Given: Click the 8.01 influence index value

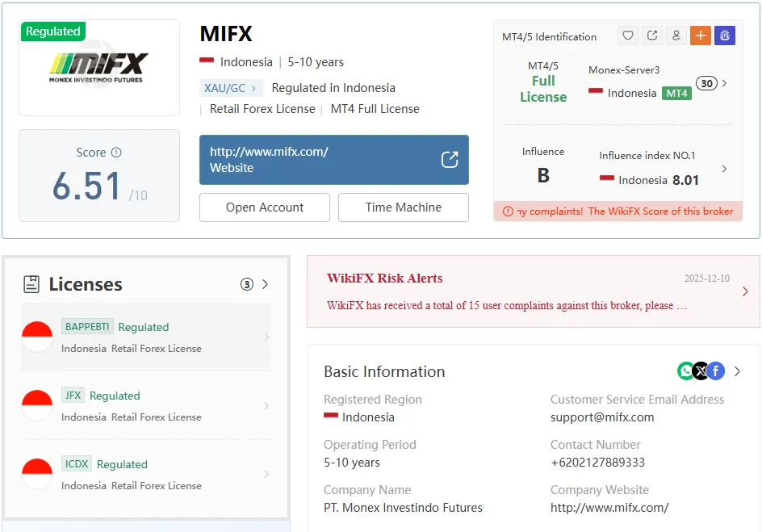Looking at the screenshot, I should pyautogui.click(x=685, y=180).
